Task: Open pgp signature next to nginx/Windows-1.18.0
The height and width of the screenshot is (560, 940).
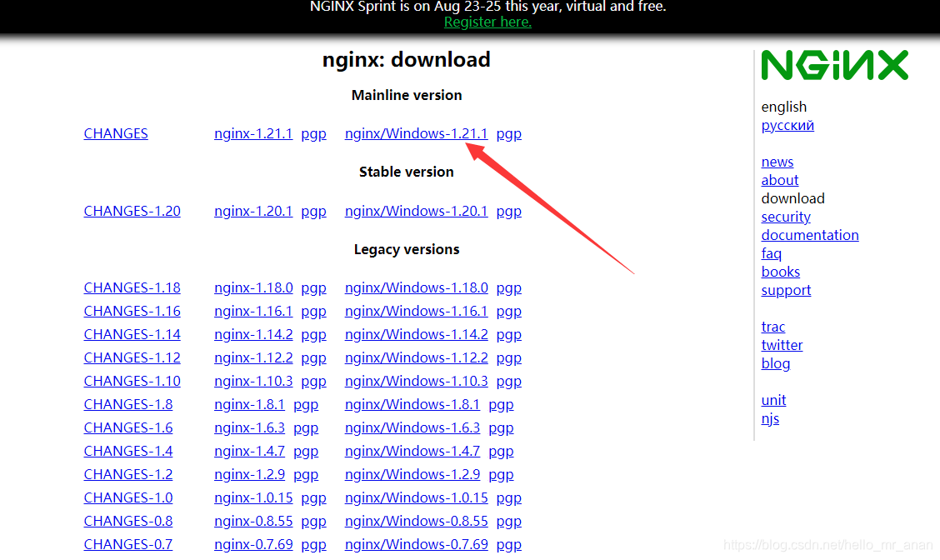Action: 509,288
